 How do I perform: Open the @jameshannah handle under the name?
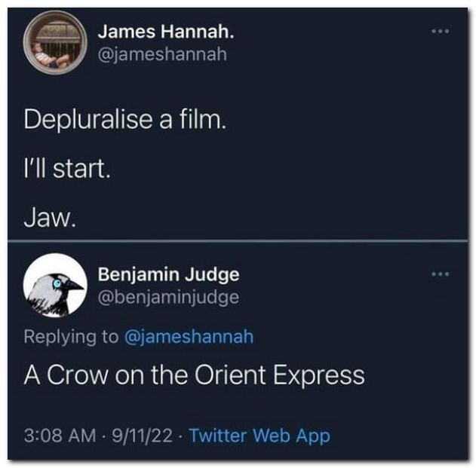162,55
